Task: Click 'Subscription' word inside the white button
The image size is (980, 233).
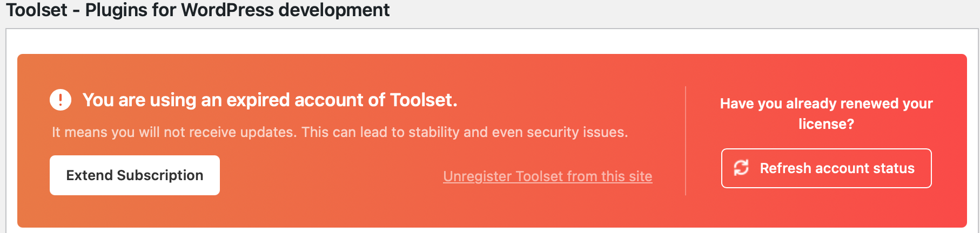Action: click(160, 175)
